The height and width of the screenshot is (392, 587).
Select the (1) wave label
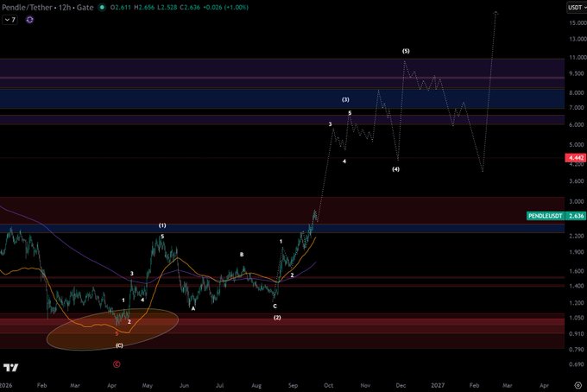click(162, 225)
